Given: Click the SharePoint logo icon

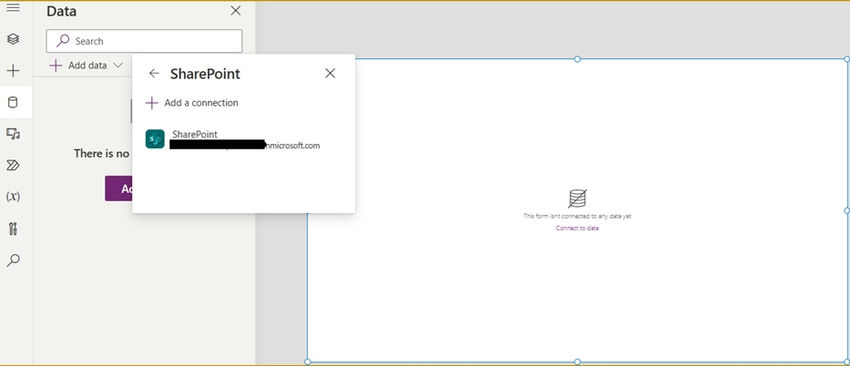Looking at the screenshot, I should click(155, 139).
